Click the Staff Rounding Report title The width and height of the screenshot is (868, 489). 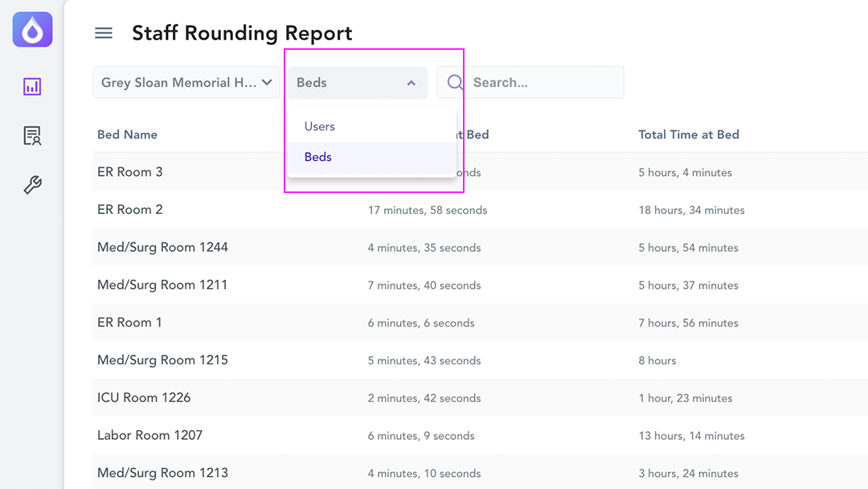point(242,33)
